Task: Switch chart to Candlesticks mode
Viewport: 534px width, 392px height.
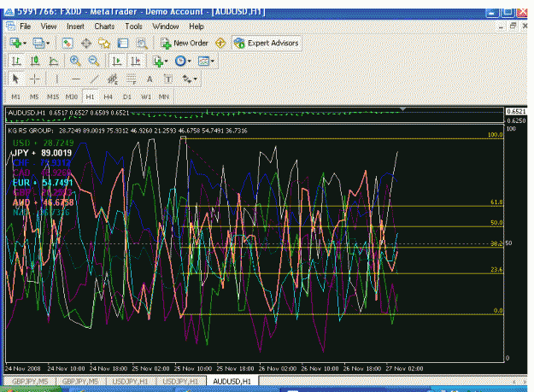Action: pos(34,61)
